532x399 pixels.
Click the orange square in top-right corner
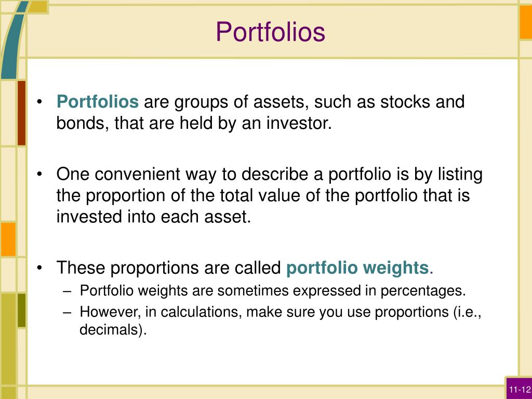pyautogui.click(x=526, y=22)
